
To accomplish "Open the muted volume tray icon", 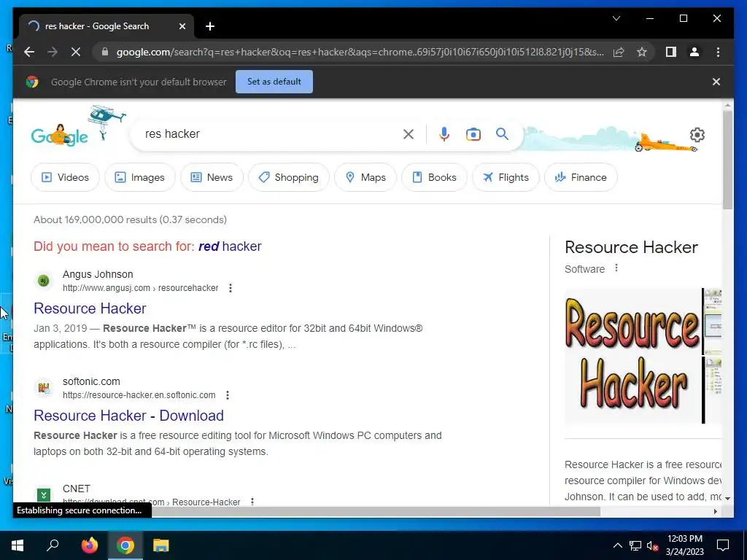I will point(653,545).
